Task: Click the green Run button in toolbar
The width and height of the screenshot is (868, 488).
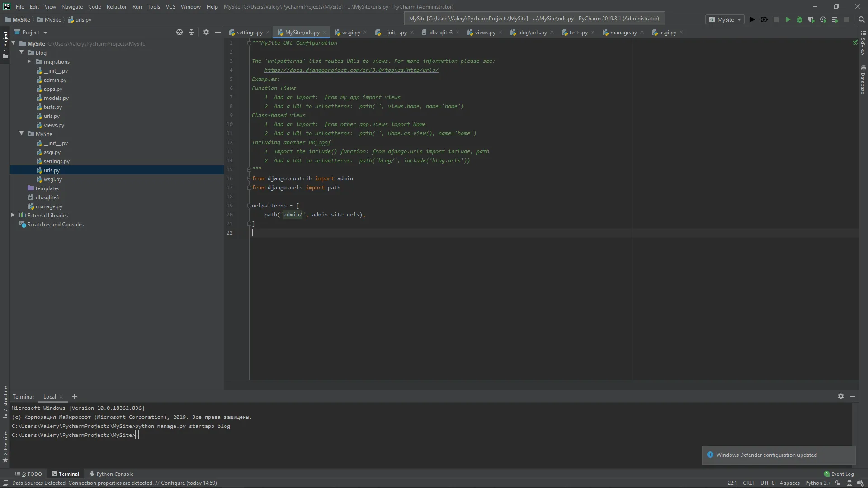Action: pos(788,19)
